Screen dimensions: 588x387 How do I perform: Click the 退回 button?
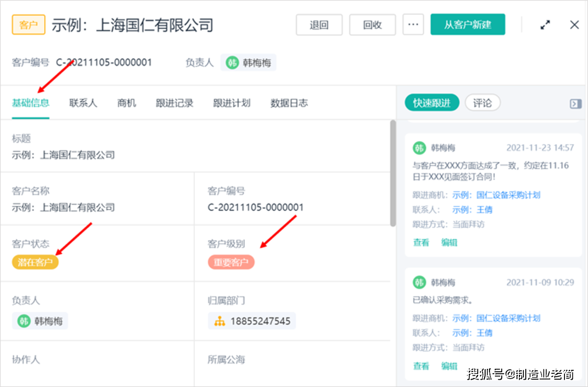319,25
